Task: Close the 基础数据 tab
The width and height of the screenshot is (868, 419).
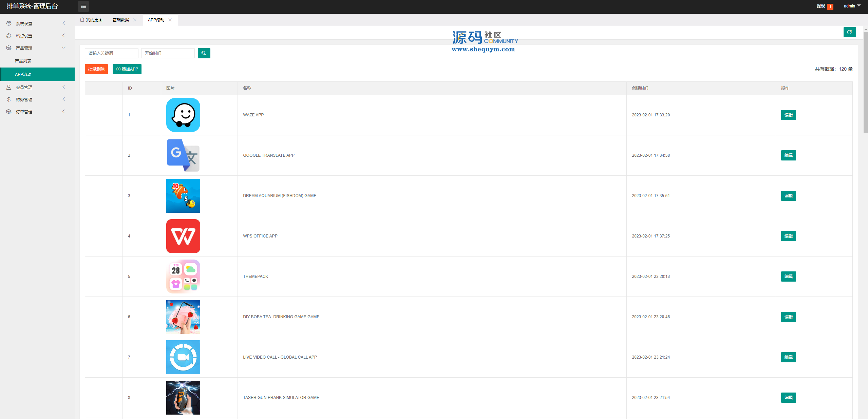Action: 135,20
